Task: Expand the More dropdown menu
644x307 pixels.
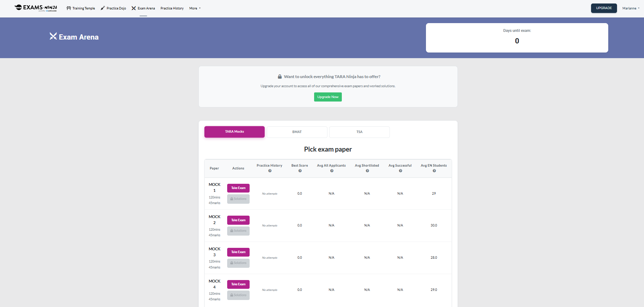Action: tap(195, 8)
